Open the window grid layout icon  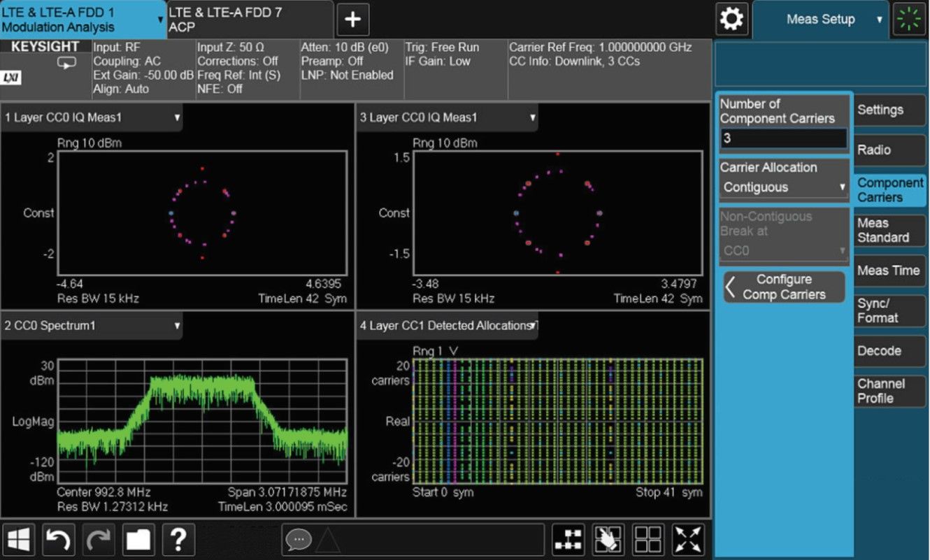click(x=648, y=540)
